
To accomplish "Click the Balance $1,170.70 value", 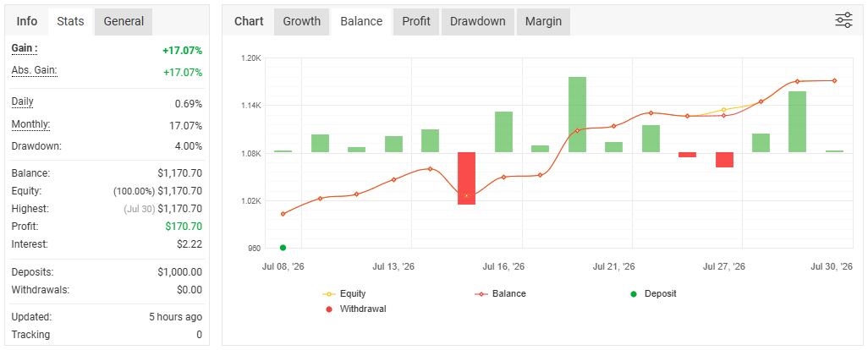I will (180, 173).
